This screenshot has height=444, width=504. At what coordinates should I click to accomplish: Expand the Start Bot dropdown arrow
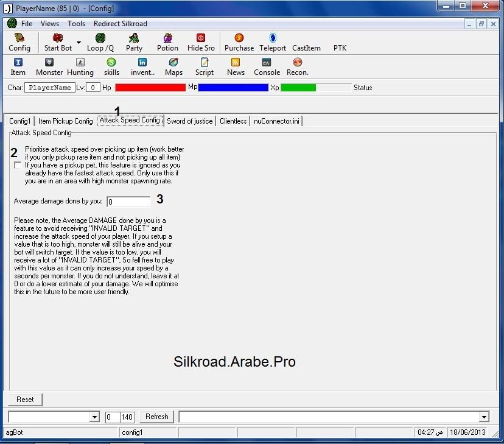[79, 43]
